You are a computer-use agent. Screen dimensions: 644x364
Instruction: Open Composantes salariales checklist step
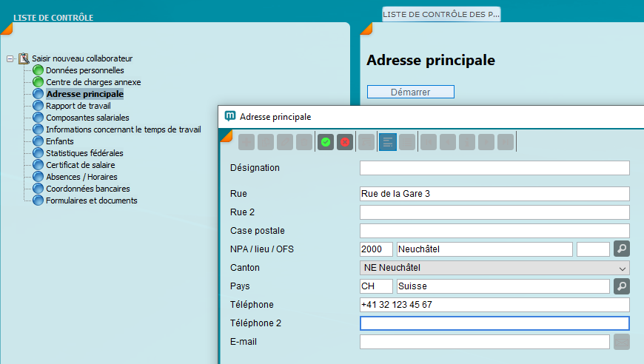point(87,118)
